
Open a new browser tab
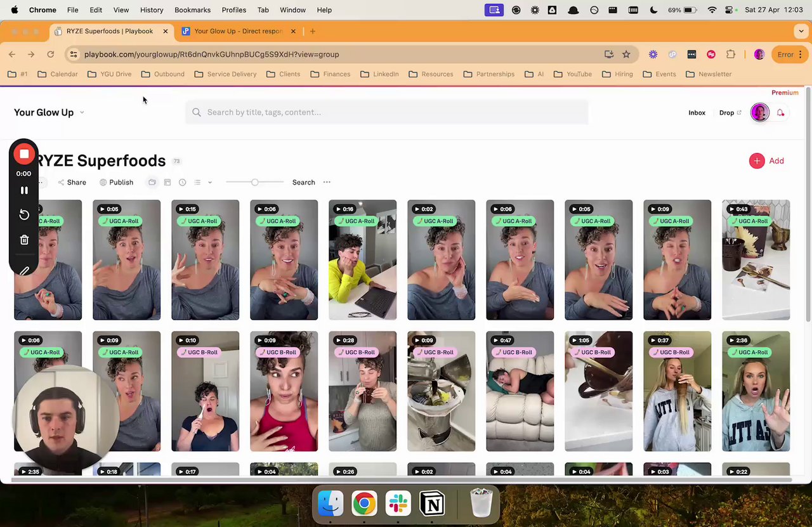313,31
